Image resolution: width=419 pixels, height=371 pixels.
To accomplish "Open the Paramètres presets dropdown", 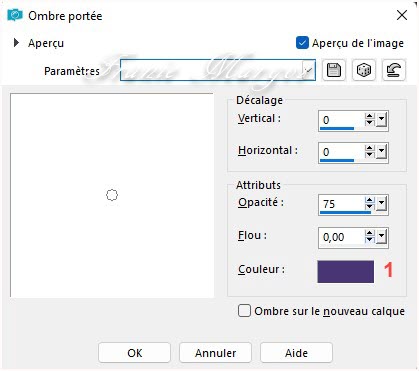I will click(309, 70).
